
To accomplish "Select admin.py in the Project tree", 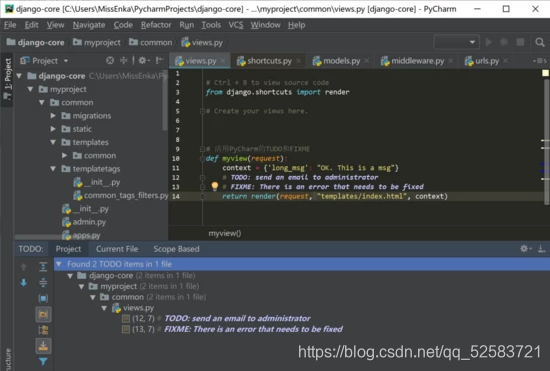I will pos(84,222).
